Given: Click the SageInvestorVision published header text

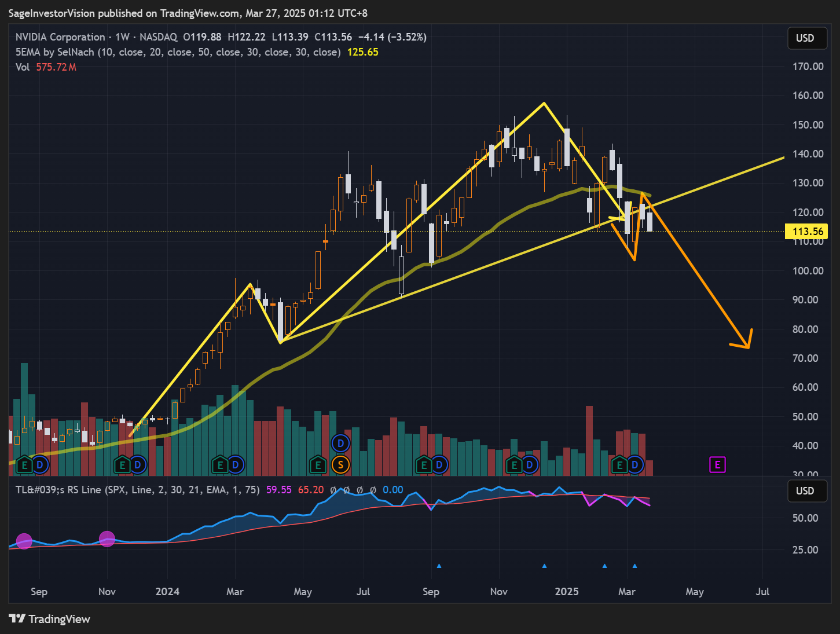Looking at the screenshot, I should click(x=188, y=13).
